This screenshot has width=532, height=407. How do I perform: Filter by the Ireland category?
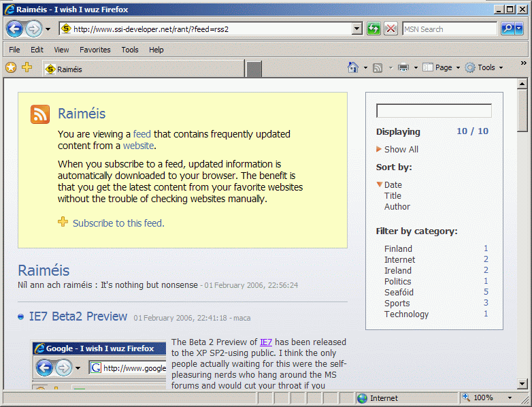398,271
